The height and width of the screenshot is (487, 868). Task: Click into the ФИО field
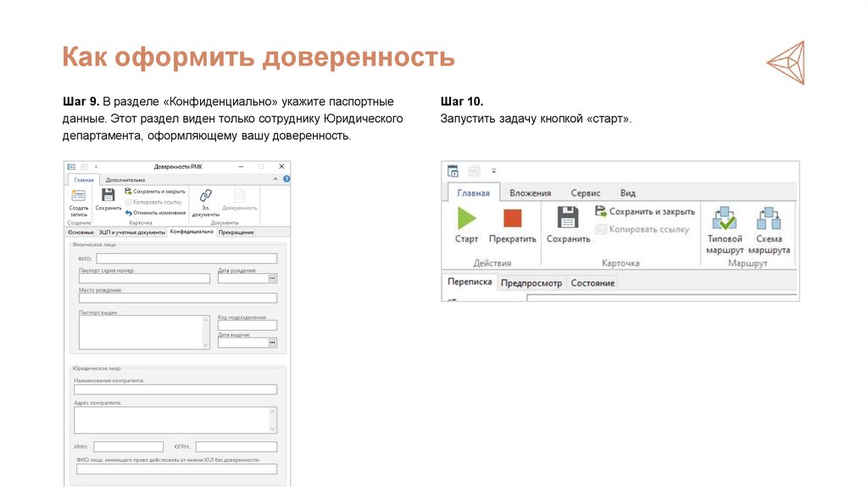(x=186, y=258)
